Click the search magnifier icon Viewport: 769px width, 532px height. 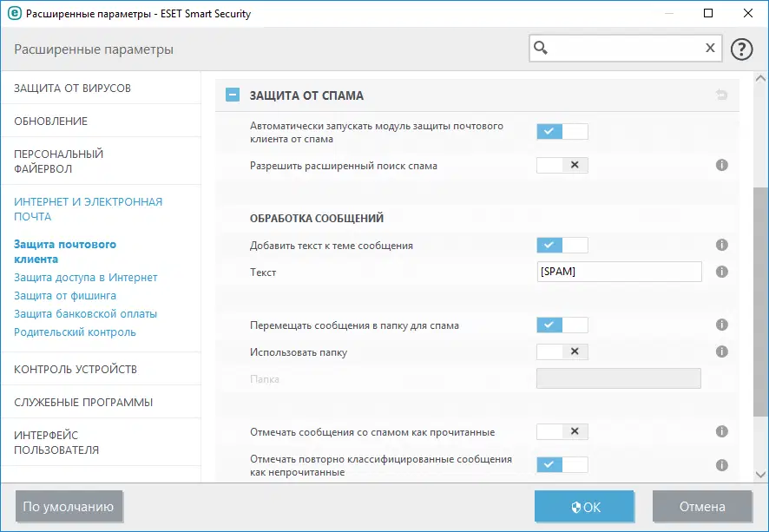542,48
